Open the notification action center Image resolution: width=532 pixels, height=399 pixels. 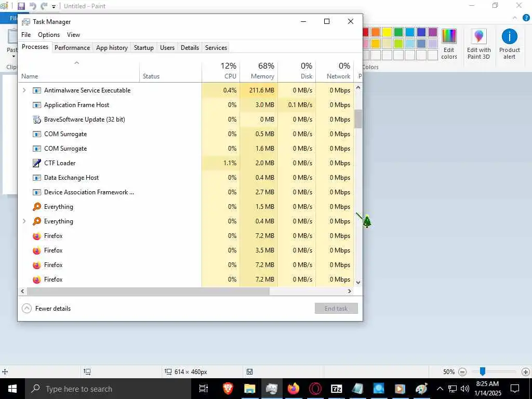[x=515, y=389]
